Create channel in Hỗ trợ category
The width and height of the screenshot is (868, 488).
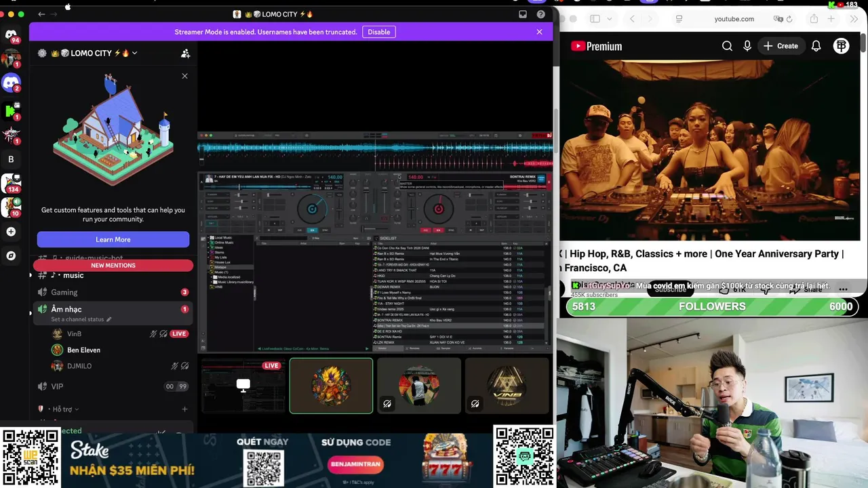184,409
